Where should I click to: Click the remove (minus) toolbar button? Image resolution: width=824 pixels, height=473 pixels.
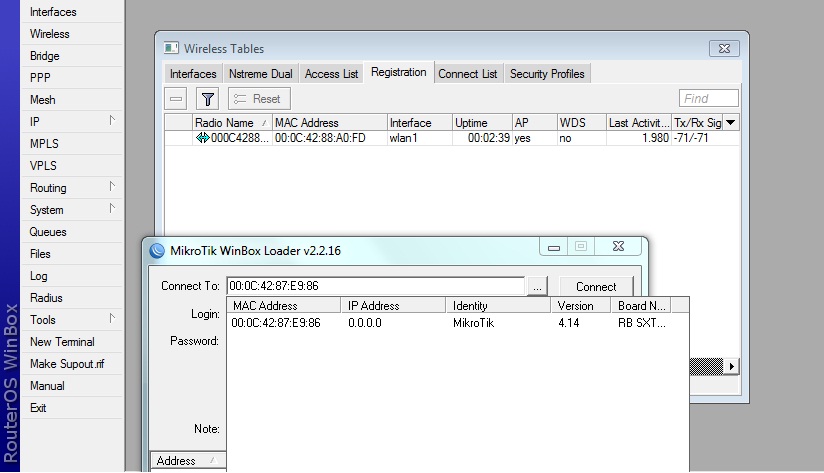(176, 99)
